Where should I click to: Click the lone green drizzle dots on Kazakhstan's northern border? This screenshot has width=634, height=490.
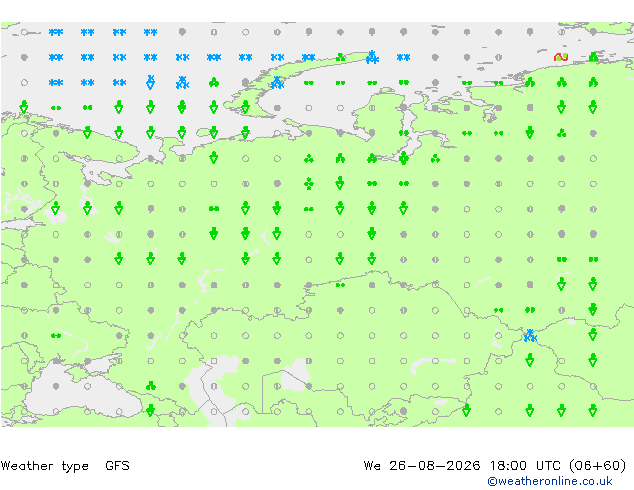coord(340,285)
